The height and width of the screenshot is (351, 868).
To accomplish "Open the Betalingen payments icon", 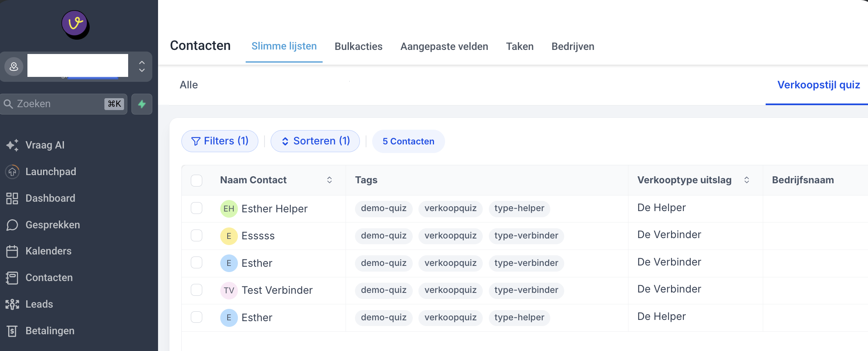I will pos(12,331).
